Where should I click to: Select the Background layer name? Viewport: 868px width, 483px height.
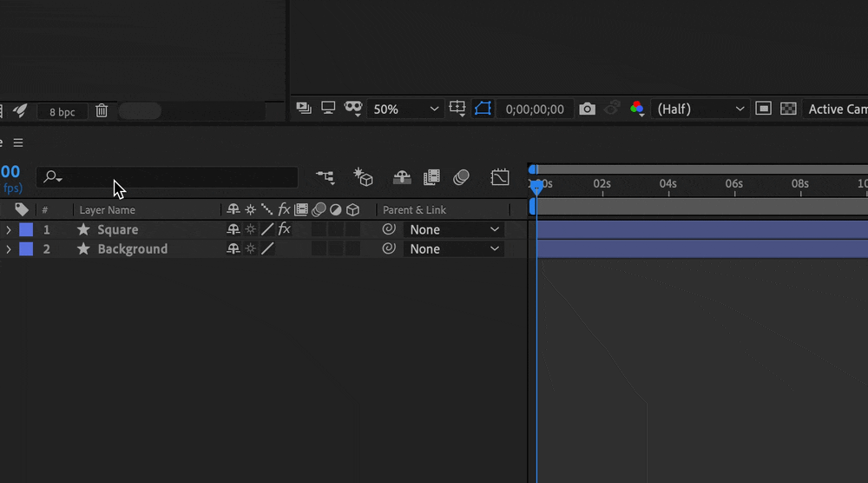(132, 249)
